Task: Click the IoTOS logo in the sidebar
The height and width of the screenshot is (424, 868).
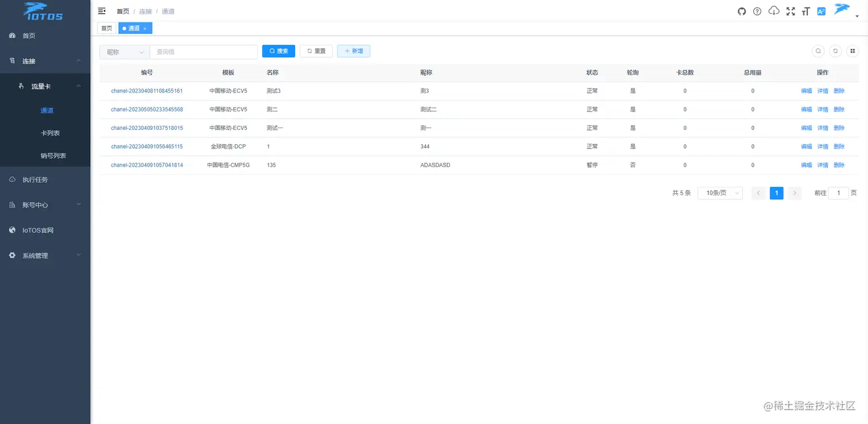Action: [43, 11]
